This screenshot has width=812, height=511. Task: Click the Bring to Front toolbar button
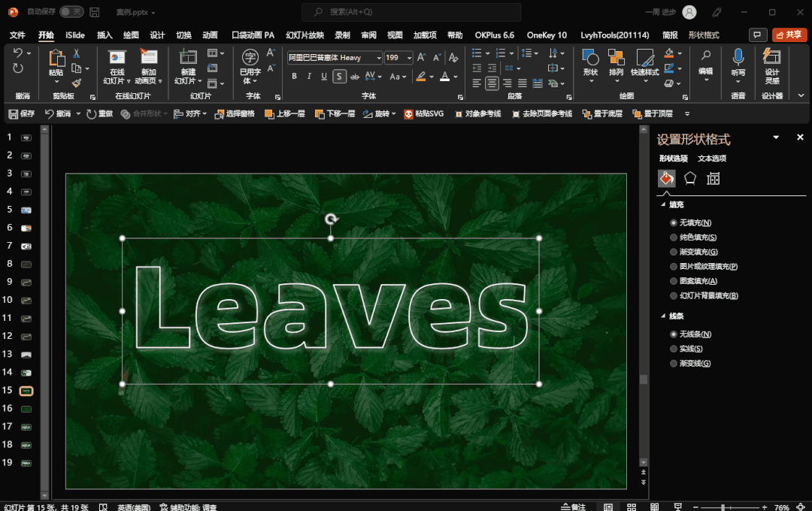pyautogui.click(x=653, y=114)
